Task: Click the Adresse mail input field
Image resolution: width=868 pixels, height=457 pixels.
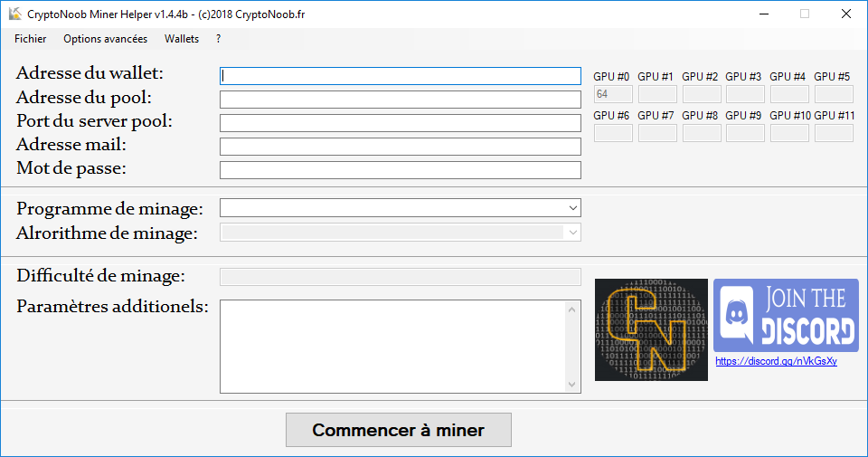Action: tap(401, 147)
